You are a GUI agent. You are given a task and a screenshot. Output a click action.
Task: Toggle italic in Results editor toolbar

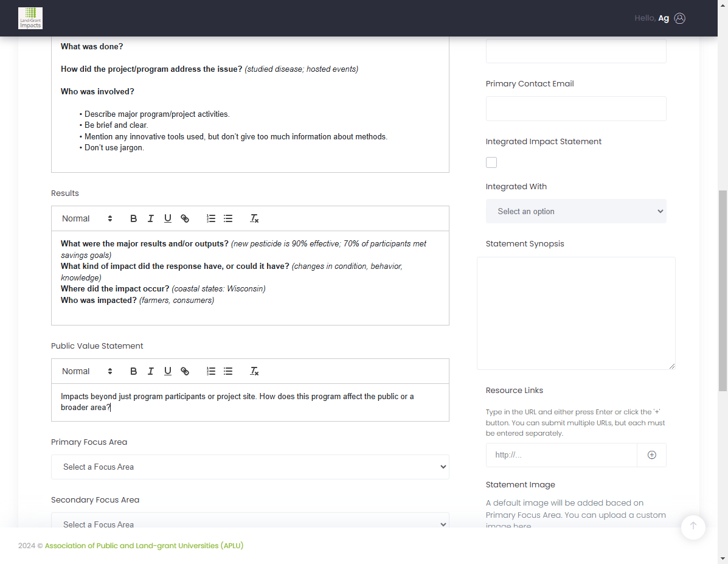[150, 218]
